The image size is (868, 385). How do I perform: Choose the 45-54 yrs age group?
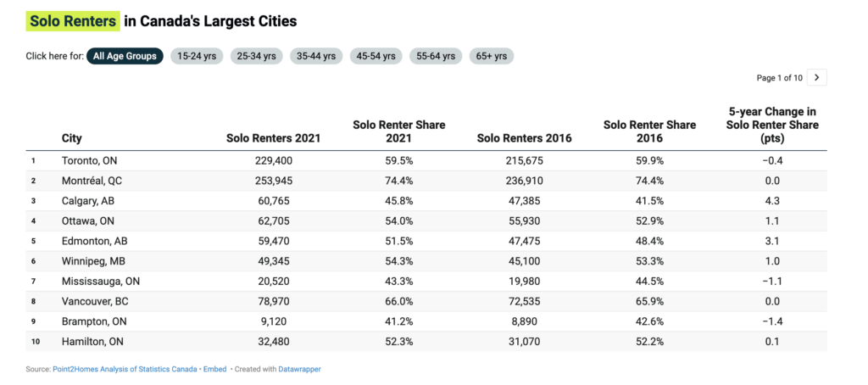pos(376,56)
